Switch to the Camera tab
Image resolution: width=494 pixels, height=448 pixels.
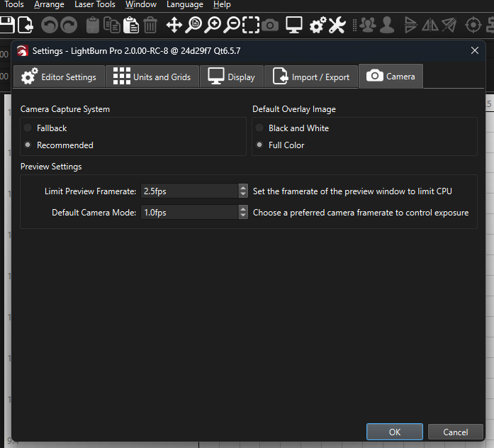[x=391, y=77]
